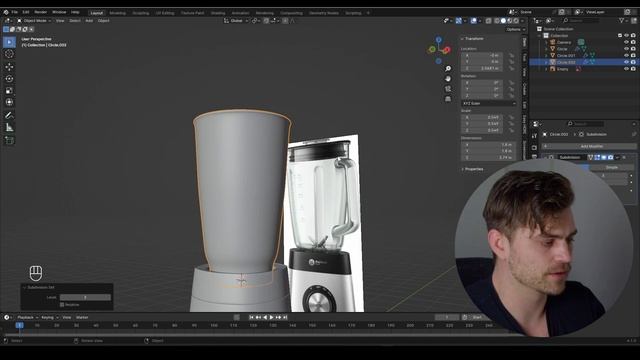Screen dimensions: 640x360
Task: Select the Measure tool
Action: click(x=9, y=127)
